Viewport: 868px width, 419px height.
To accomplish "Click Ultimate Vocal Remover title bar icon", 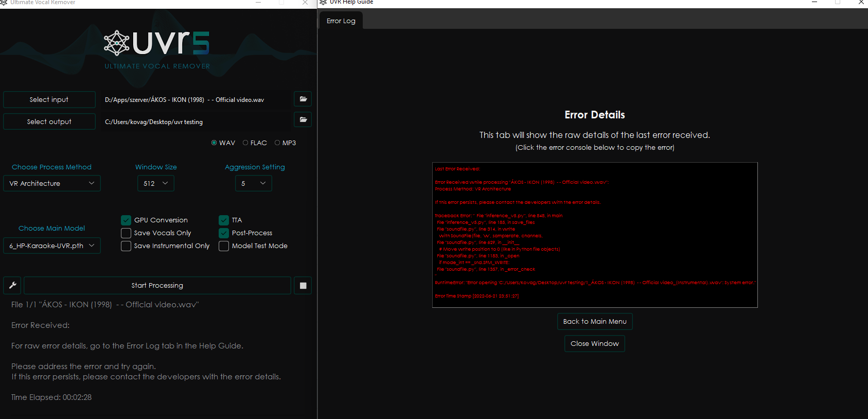I will click(4, 3).
